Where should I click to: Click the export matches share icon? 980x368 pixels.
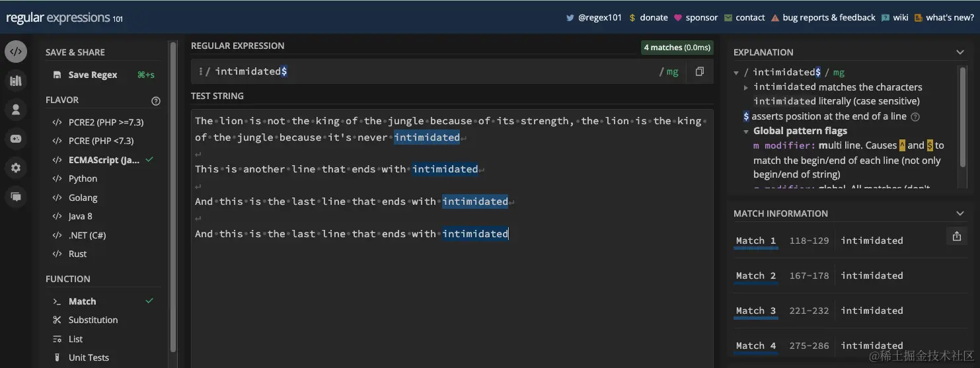[x=956, y=236]
